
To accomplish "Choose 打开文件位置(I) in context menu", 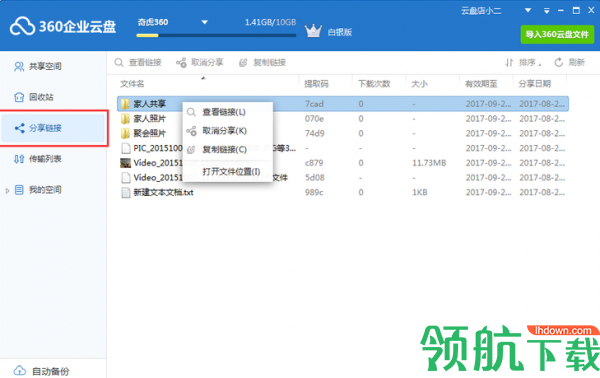I will pos(228,171).
